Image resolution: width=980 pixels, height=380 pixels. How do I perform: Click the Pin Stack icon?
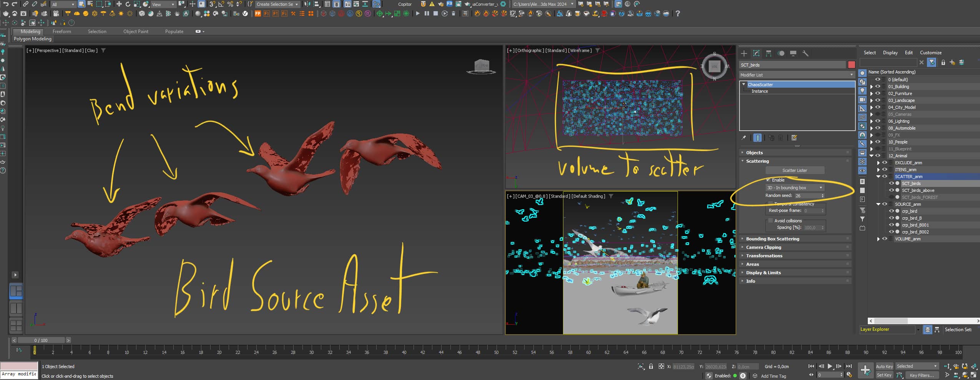pyautogui.click(x=744, y=138)
